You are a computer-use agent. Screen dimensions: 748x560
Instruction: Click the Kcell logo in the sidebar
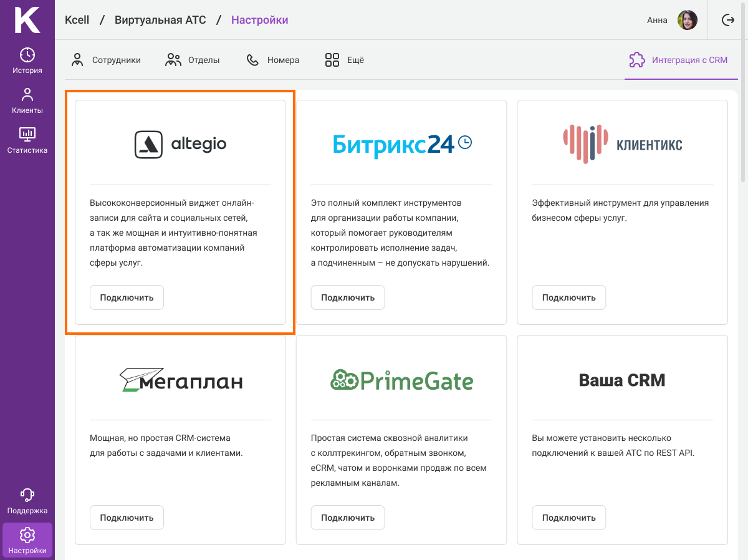point(27,20)
